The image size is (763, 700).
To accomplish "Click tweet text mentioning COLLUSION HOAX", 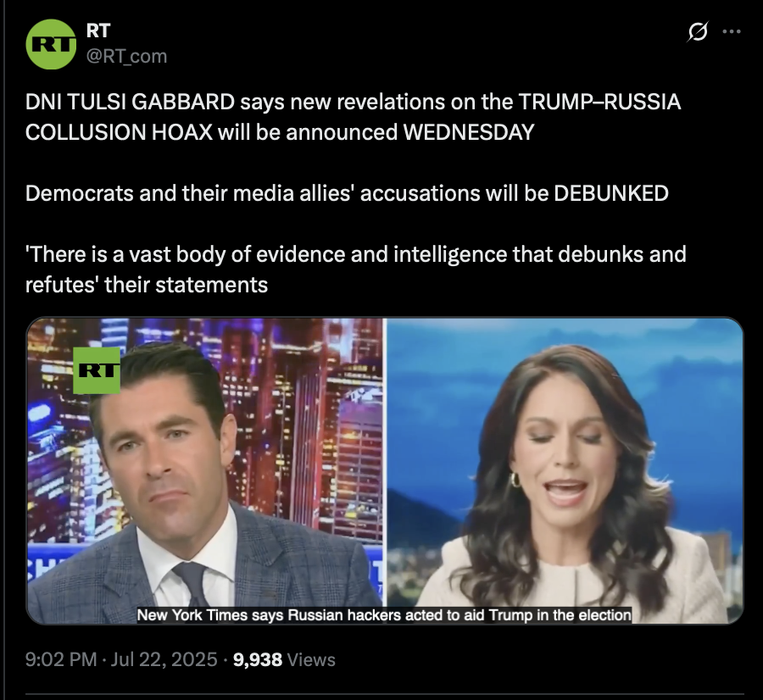I will (x=119, y=132).
